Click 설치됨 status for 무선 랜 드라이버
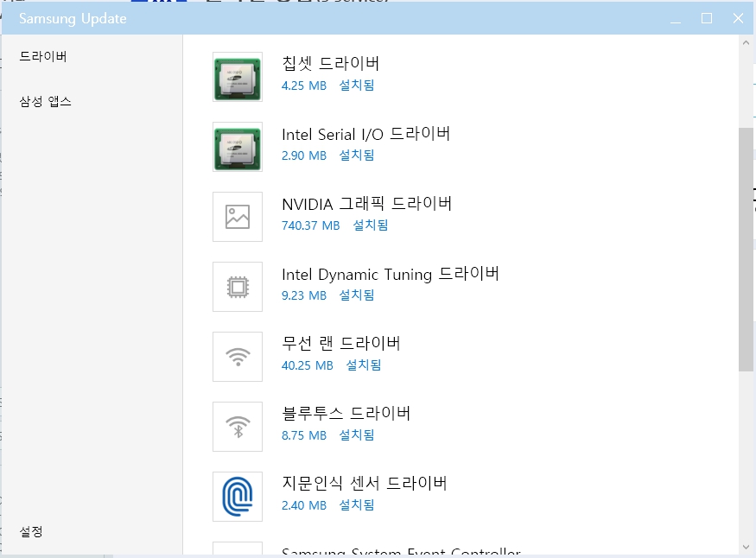The height and width of the screenshot is (558, 756). (x=364, y=365)
